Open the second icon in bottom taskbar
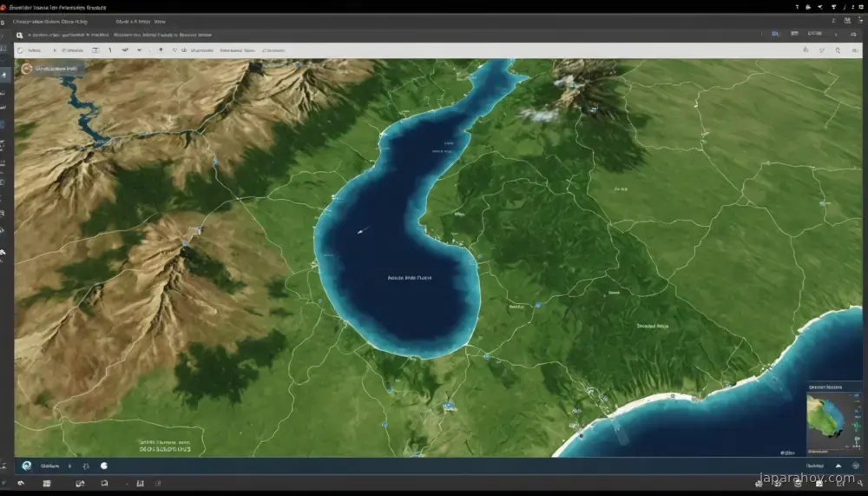Screen dimensions: 868x496 (47, 484)
